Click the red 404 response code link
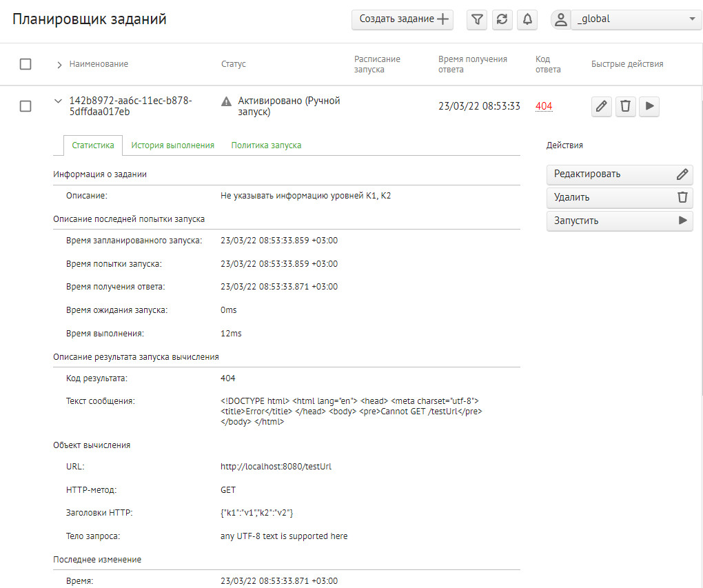This screenshot has width=703, height=588. tap(544, 106)
